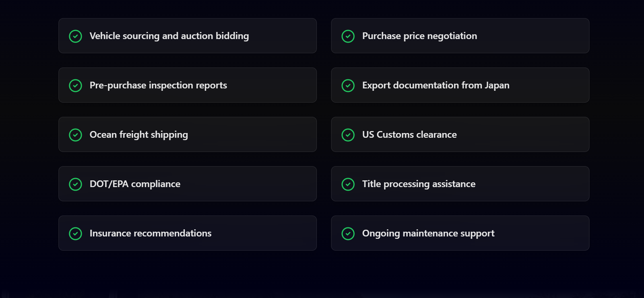Click the check circle beside Ocean freight shipping
644x298 pixels.
point(75,135)
